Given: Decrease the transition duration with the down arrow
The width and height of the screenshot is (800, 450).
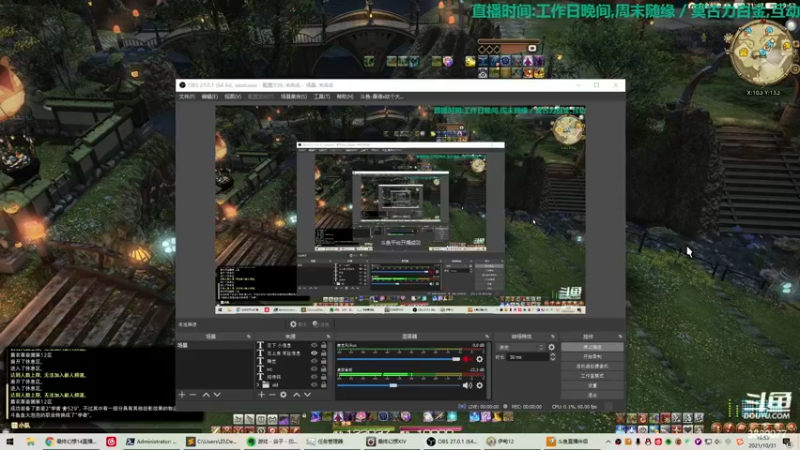Looking at the screenshot, I should [x=553, y=359].
